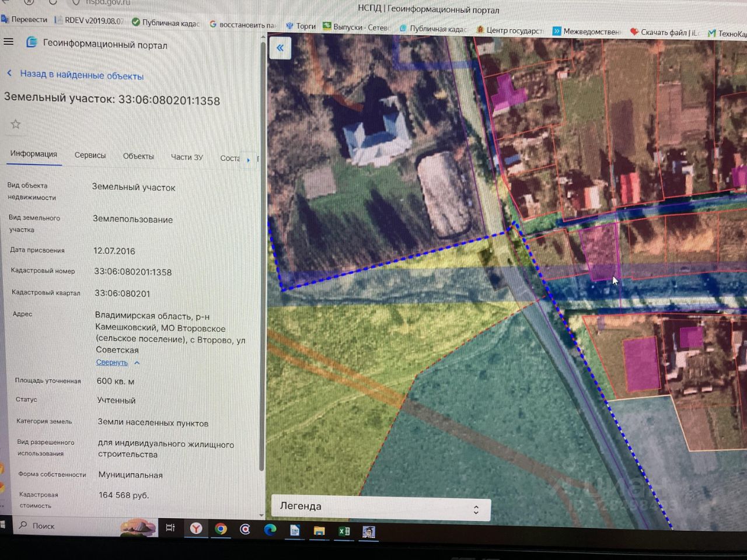The image size is (747, 560).
Task: Open the Выпуски - Сетев bookmark
Action: coord(357,27)
